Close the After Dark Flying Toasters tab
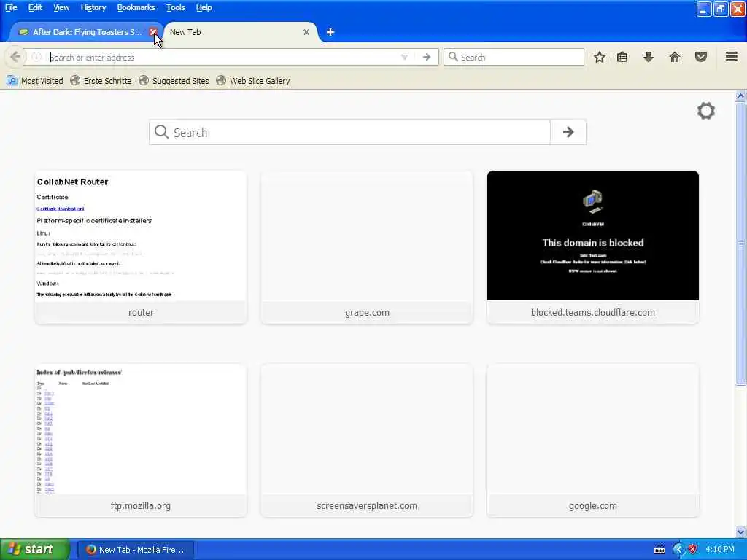This screenshot has width=747, height=560. (x=153, y=32)
